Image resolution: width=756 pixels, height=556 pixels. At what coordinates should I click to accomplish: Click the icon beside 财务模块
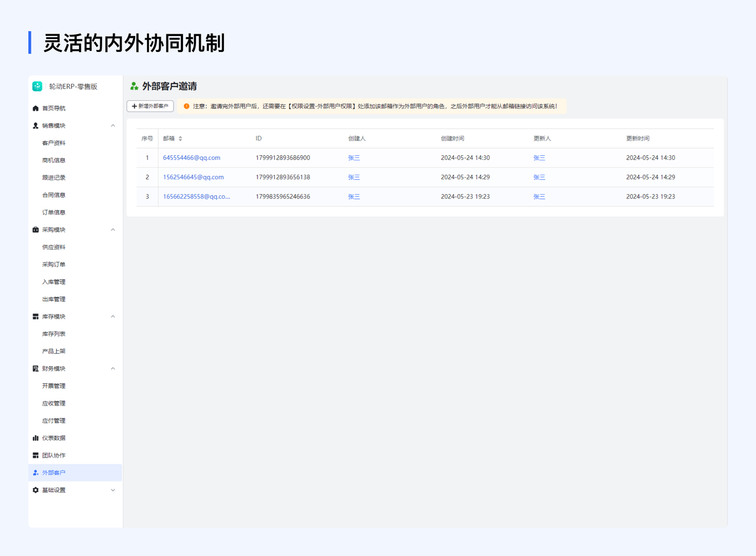pos(35,368)
